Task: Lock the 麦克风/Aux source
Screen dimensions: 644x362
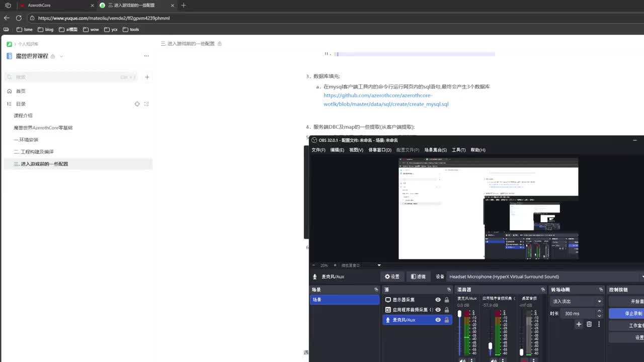Action: [x=447, y=320]
